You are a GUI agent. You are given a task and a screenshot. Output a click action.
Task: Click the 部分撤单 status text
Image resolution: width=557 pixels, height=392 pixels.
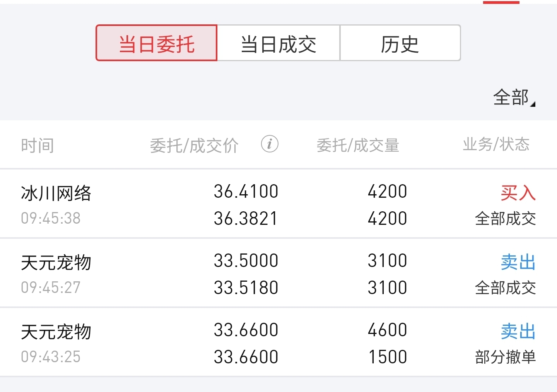[505, 357]
